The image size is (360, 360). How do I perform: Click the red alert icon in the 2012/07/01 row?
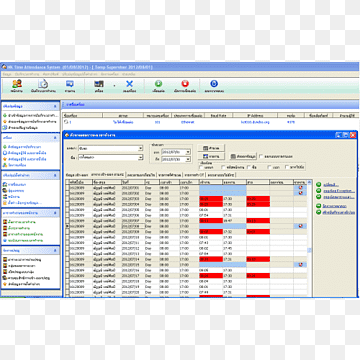(x=301, y=188)
